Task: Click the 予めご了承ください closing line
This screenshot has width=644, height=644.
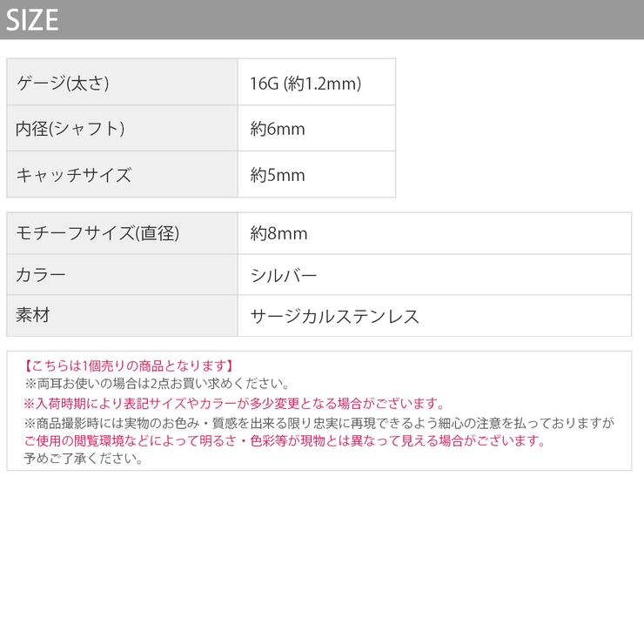Action: pyautogui.click(x=84, y=458)
